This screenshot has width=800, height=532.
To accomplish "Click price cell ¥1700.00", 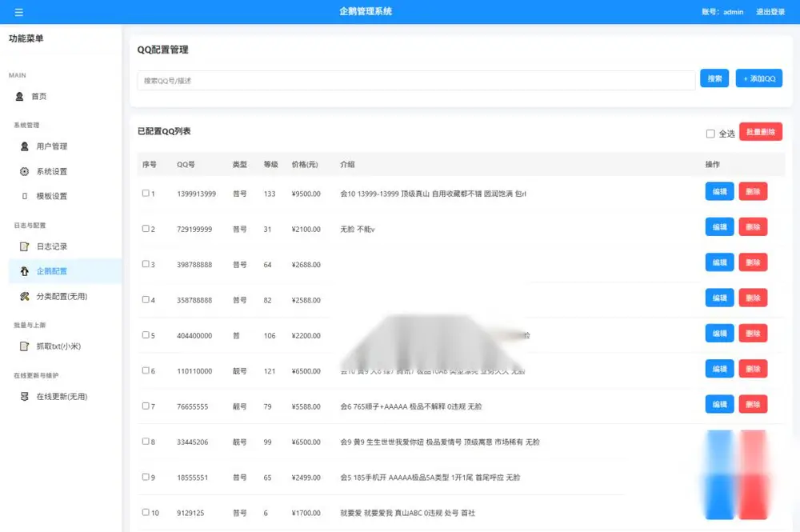I will point(306,513).
